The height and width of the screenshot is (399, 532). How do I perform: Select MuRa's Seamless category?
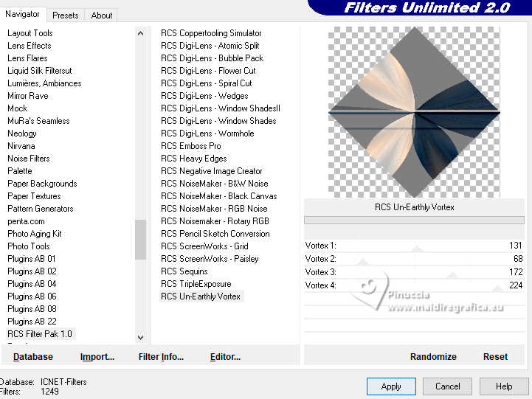[x=38, y=121]
